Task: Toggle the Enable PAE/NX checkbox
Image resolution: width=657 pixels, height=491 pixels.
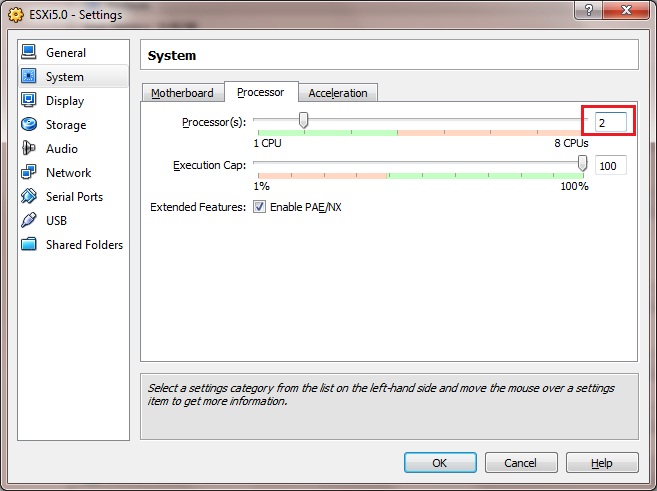Action: (x=259, y=207)
